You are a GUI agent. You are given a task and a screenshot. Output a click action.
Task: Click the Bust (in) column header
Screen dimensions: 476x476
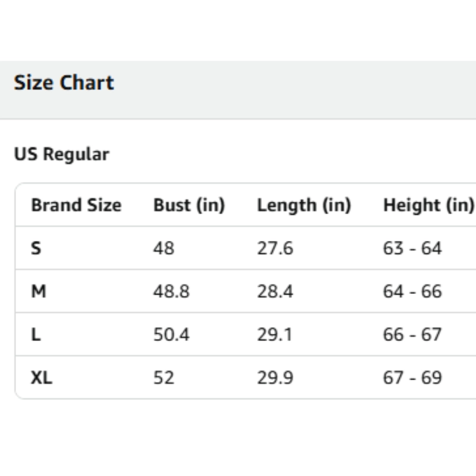(189, 205)
